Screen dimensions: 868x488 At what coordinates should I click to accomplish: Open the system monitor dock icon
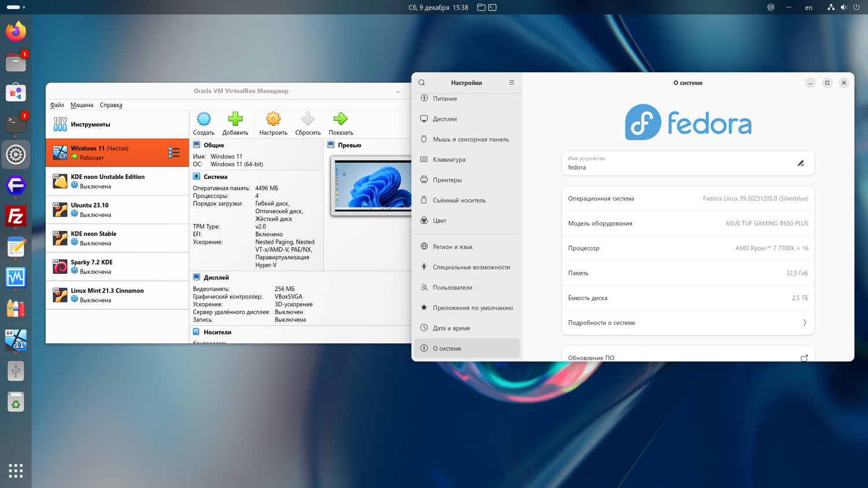tap(16, 278)
